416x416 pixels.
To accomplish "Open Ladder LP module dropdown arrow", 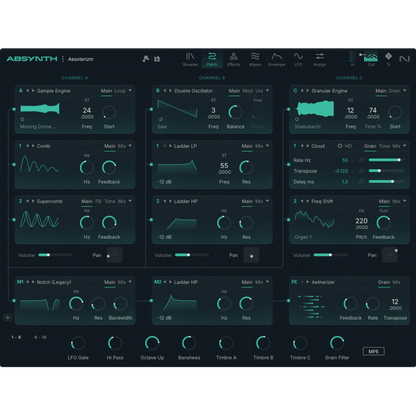I will 267,146.
